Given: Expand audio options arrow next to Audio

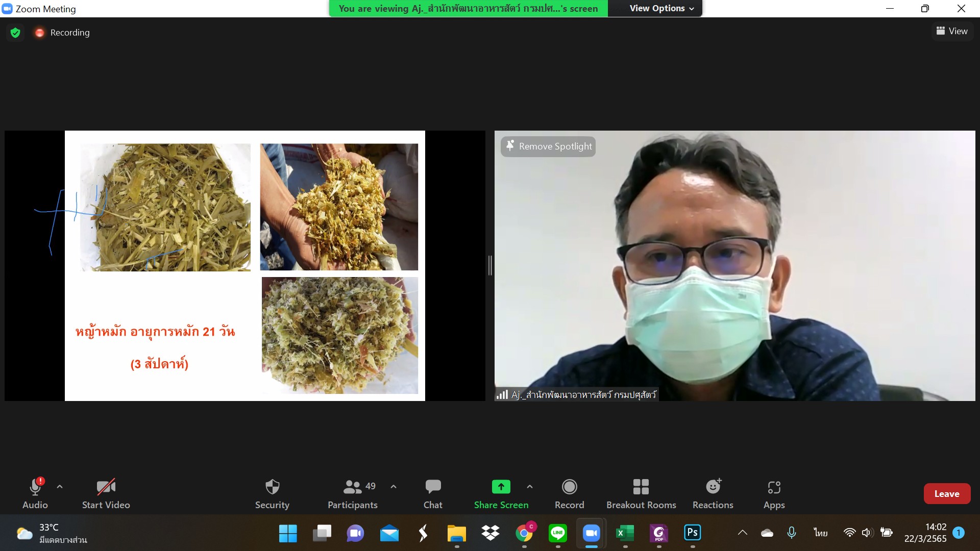Looking at the screenshot, I should click(60, 487).
